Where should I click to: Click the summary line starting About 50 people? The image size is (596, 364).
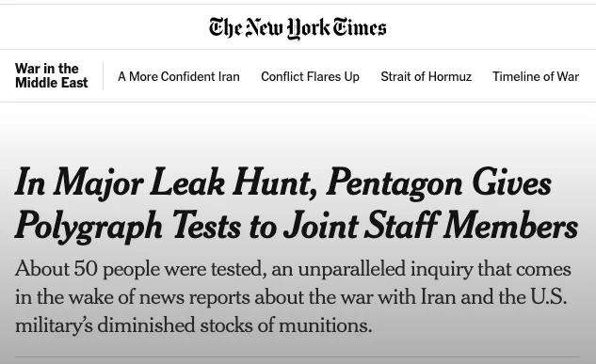coord(293,269)
